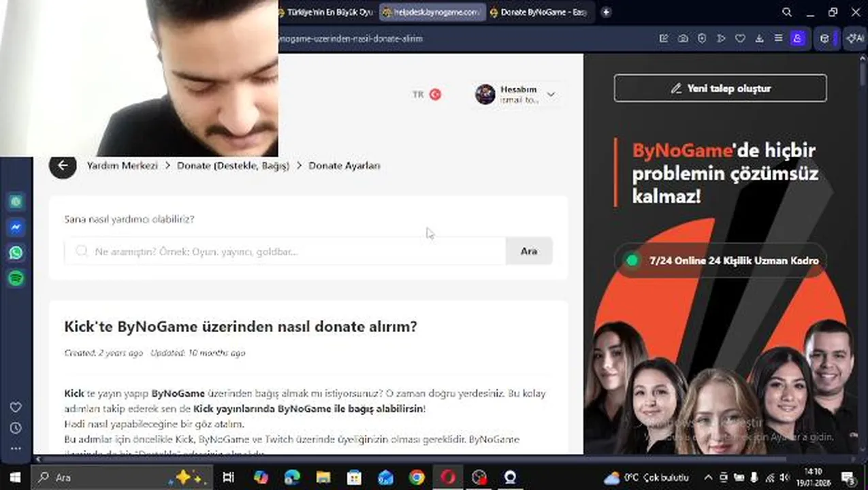Image resolution: width=868 pixels, height=490 pixels.
Task: Open the Aria AI button
Action: point(855,39)
